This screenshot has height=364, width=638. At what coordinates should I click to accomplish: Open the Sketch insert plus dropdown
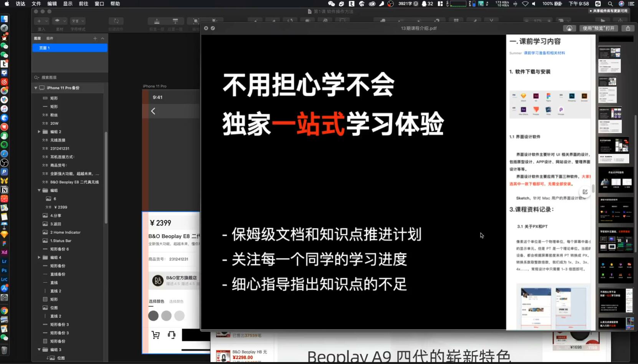[x=41, y=21]
